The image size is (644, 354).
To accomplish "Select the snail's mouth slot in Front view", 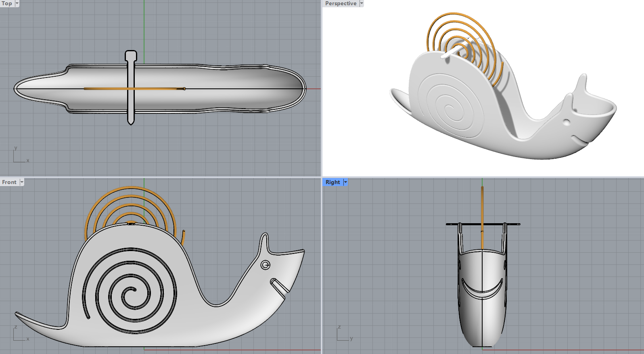I will (x=279, y=286).
